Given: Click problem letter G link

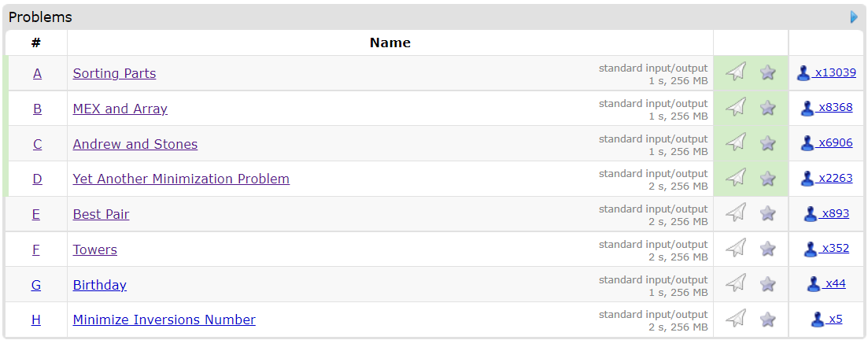Looking at the screenshot, I should point(36,285).
